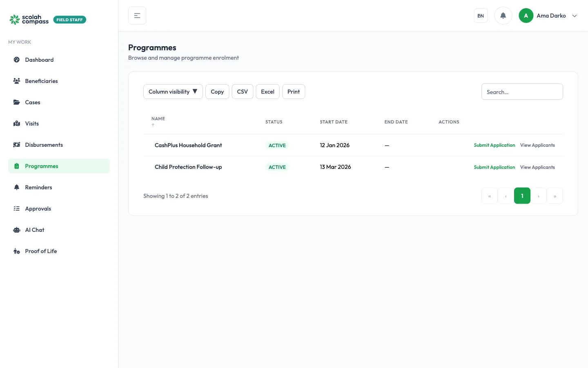Click the Disbursements money icon
The width and height of the screenshot is (588, 368).
(17, 145)
